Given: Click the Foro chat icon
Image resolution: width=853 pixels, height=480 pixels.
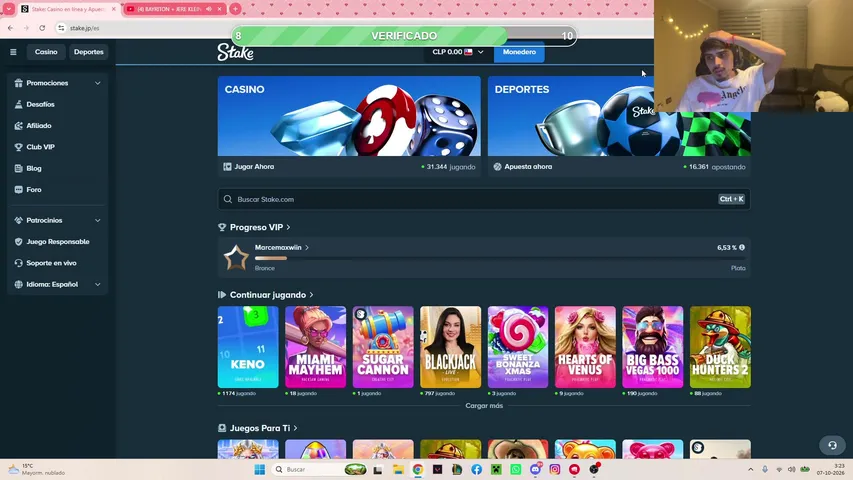Looking at the screenshot, I should 18,189.
